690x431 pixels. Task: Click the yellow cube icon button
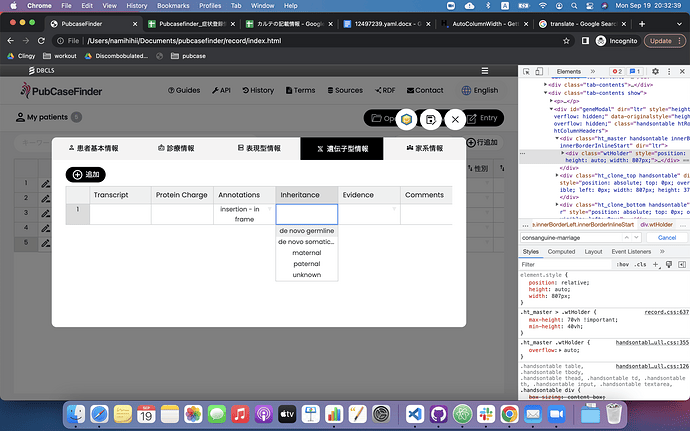(406, 119)
